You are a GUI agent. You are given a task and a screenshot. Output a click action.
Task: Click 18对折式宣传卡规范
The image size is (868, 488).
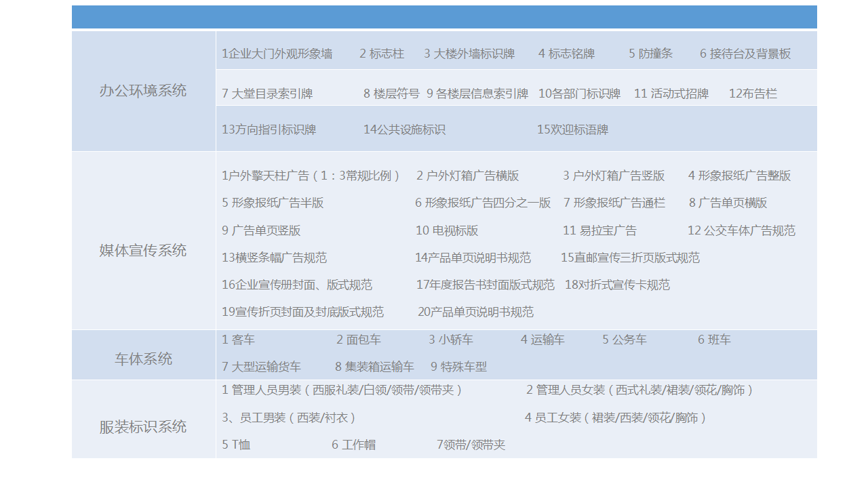618,285
